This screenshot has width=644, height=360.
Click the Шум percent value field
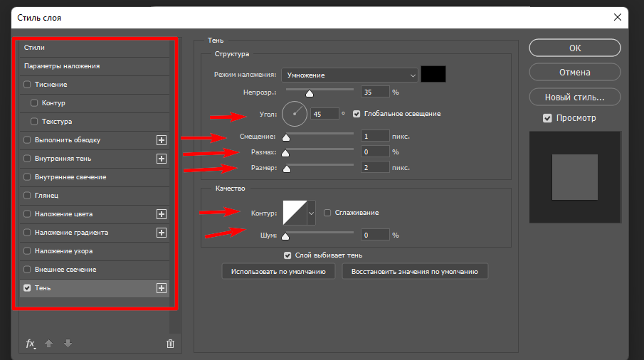pos(375,235)
